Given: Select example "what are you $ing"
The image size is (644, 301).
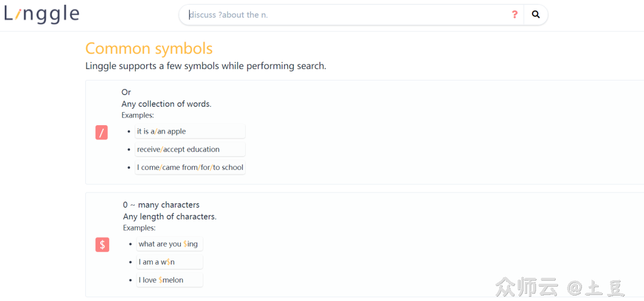Looking at the screenshot, I should click(169, 244).
